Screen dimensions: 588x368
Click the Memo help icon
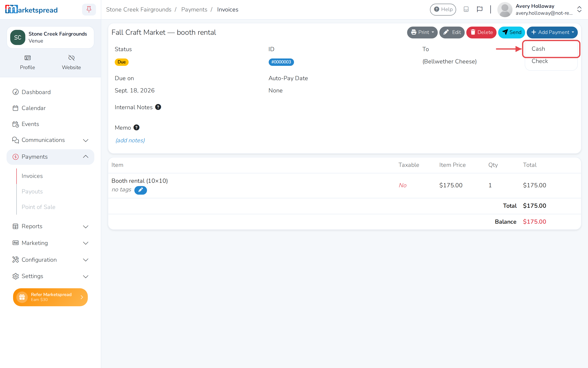pos(137,128)
